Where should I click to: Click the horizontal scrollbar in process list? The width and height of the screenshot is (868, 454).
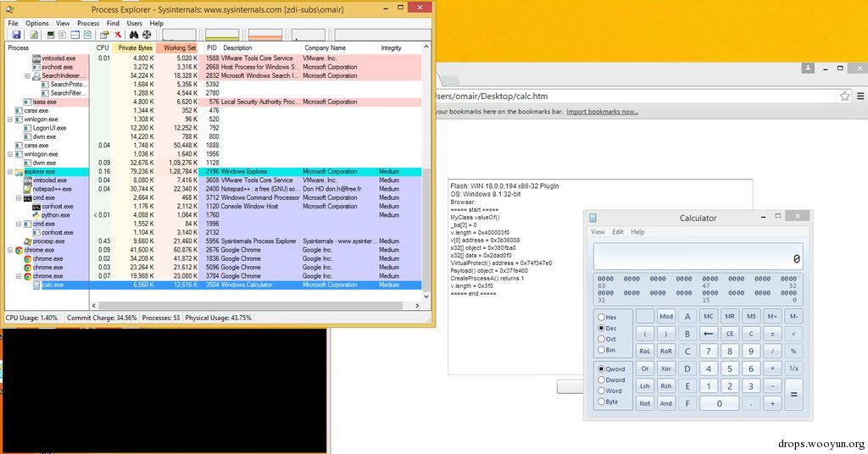click(x=254, y=305)
